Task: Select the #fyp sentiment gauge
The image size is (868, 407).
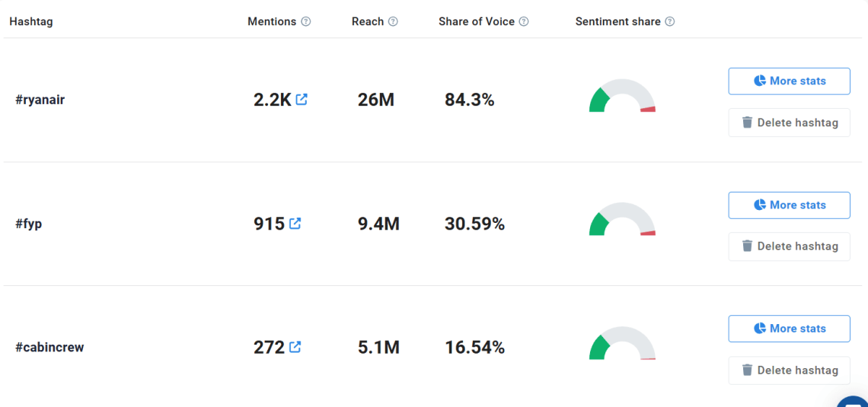Action: point(622,219)
